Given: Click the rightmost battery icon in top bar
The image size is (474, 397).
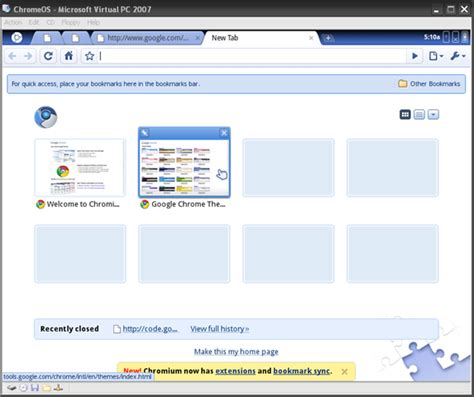Looking at the screenshot, I should coord(465,37).
